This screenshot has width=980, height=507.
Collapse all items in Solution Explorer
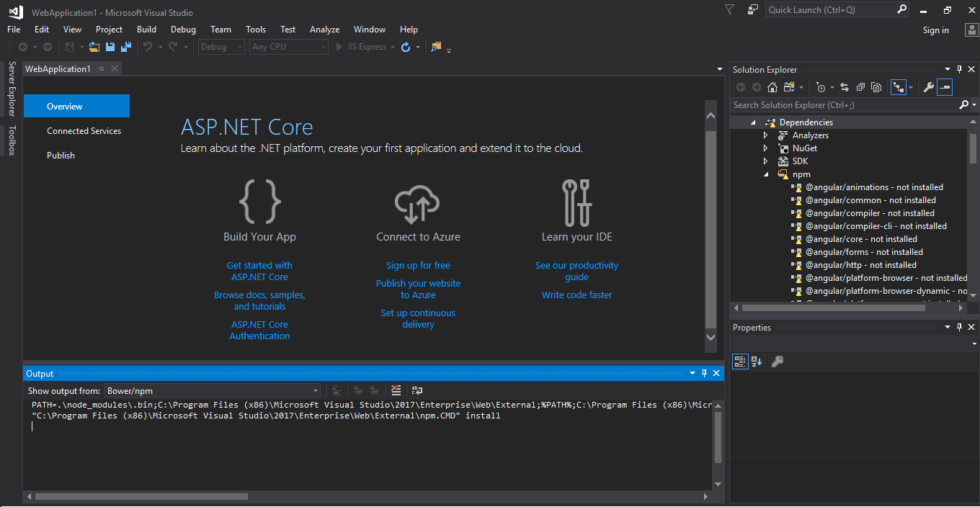860,87
